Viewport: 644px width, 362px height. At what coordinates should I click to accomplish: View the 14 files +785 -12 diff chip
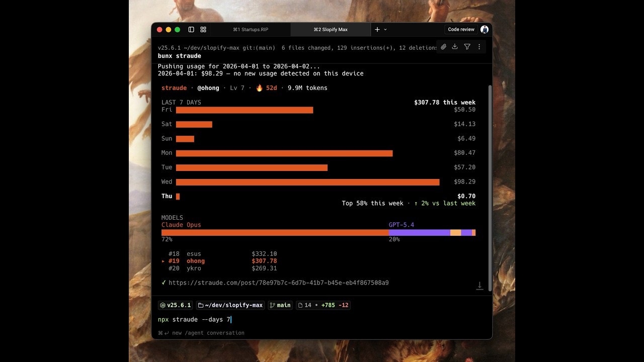(323, 305)
